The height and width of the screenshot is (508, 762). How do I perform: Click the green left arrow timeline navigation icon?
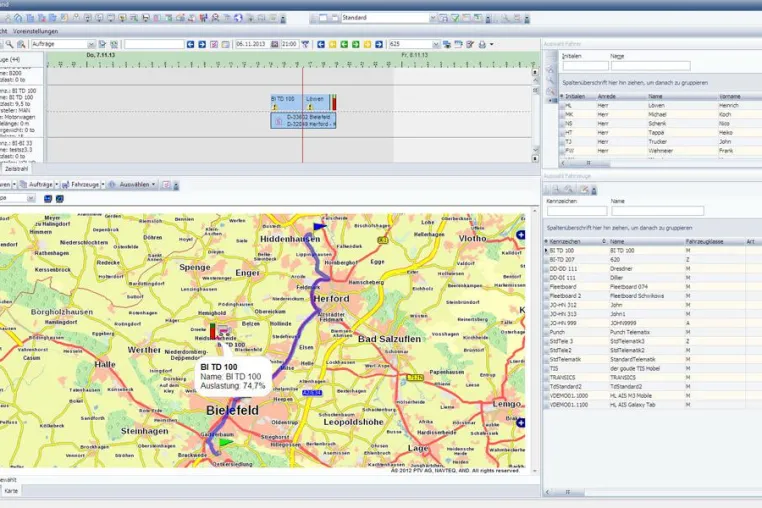tap(344, 44)
